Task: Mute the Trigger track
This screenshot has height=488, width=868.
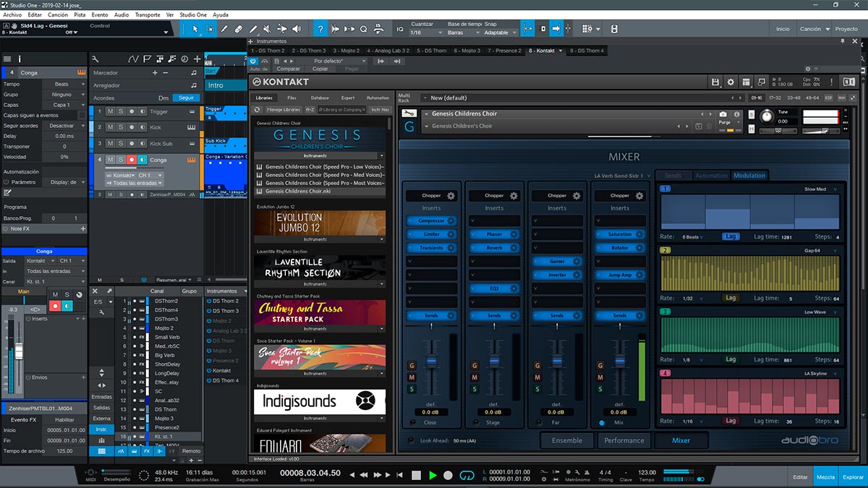Action: [x=110, y=111]
